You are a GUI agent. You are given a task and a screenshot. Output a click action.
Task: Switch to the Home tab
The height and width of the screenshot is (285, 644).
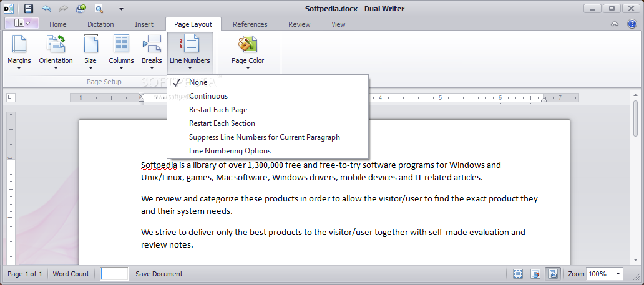tap(58, 25)
